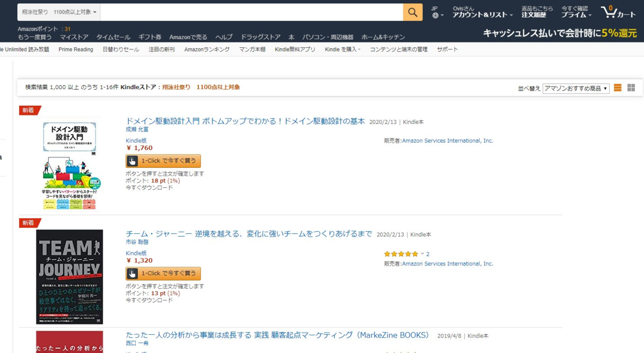Viewport: 644px width, 353px height.
Task: Click five-star rating of チーム・ジャーニー
Action: 401,254
